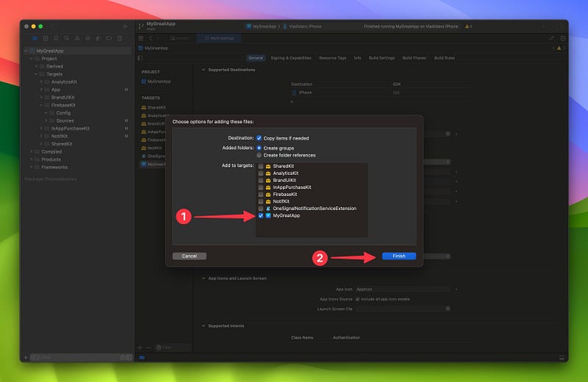Click the add (+) button below navigator
588x382 pixels.
click(26, 357)
